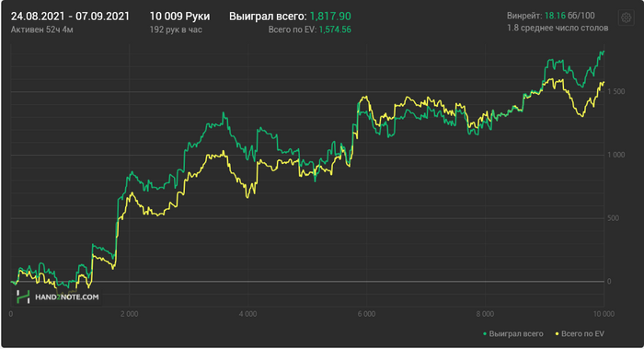Viewport: 644px width, 349px height.
Task: Click the EV total value 1,574.56
Action: coord(335,29)
